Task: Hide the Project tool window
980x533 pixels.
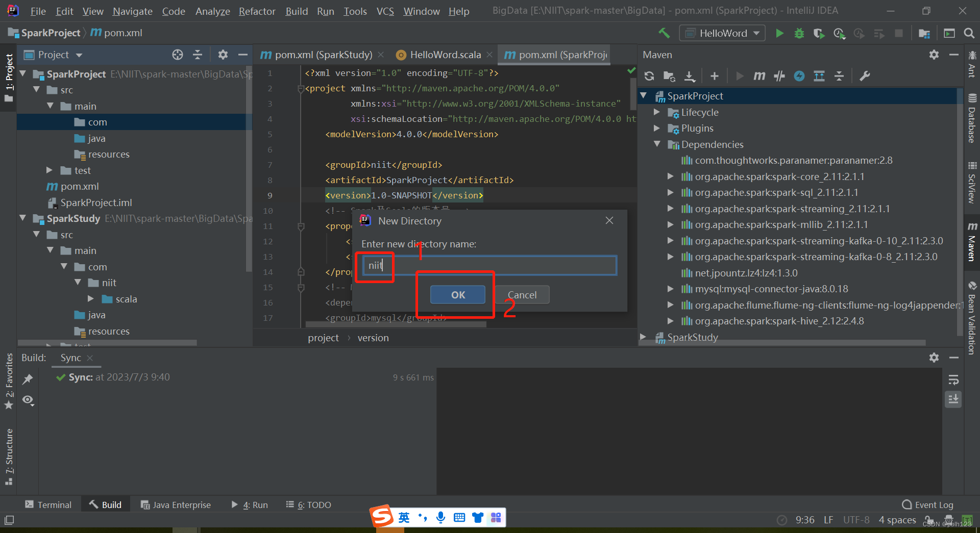Action: click(x=242, y=55)
